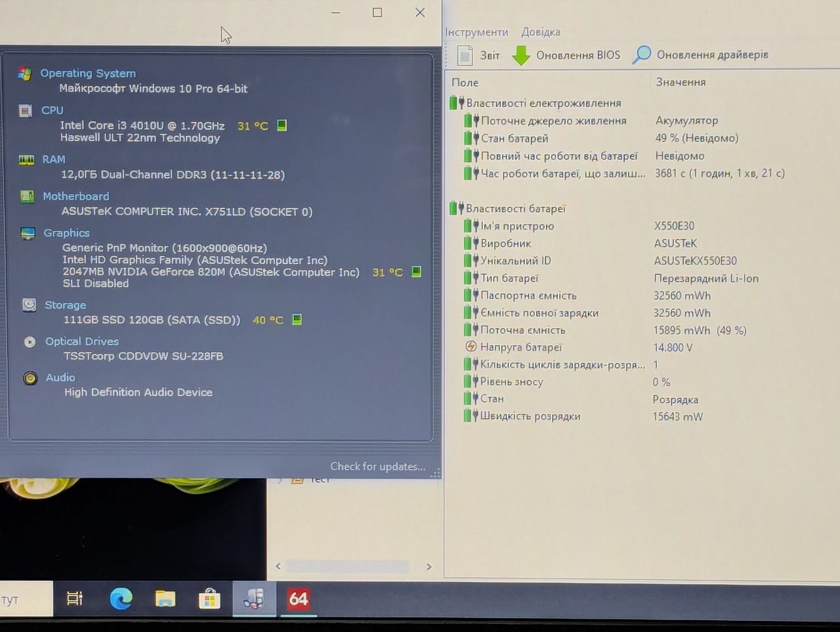Click the battery properties section battery icon
This screenshot has height=632, width=840.
pos(457,209)
